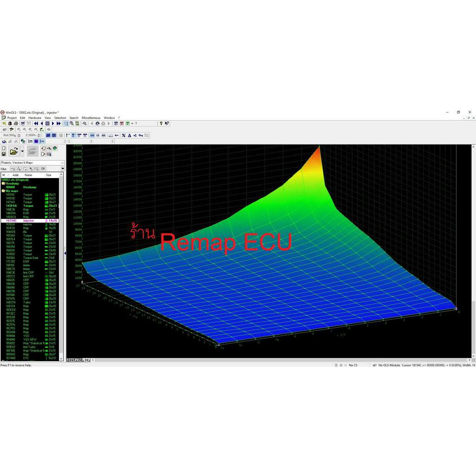This screenshot has width=476, height=476.
Task: Switch to the Text view tab
Action: (x=72, y=360)
